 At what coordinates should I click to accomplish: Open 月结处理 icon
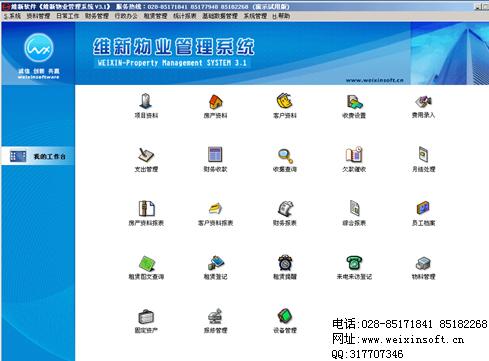(x=424, y=154)
